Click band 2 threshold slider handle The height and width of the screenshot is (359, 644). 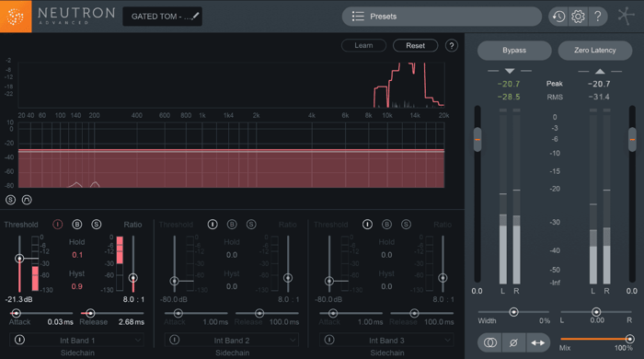pyautogui.click(x=174, y=281)
